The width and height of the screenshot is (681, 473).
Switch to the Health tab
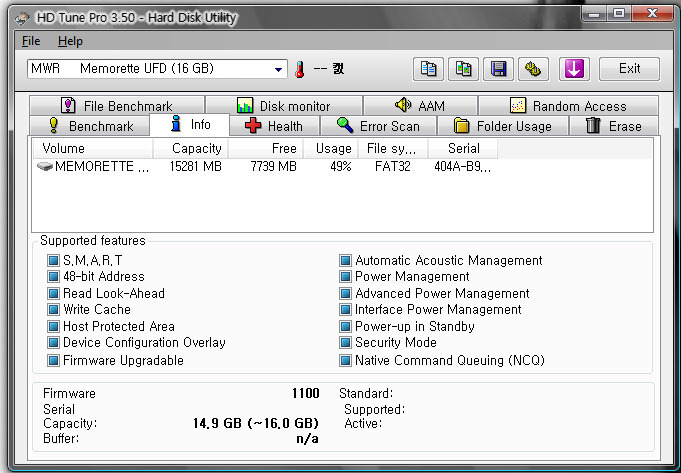tap(274, 126)
